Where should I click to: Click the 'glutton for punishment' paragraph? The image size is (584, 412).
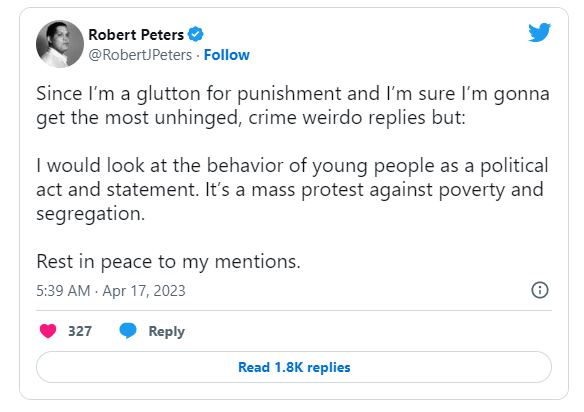coord(293,105)
